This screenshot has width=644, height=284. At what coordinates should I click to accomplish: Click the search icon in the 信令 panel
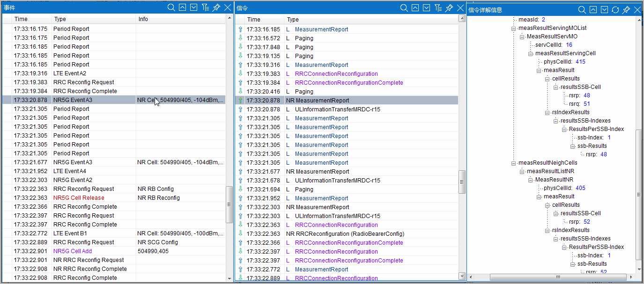[x=404, y=8]
